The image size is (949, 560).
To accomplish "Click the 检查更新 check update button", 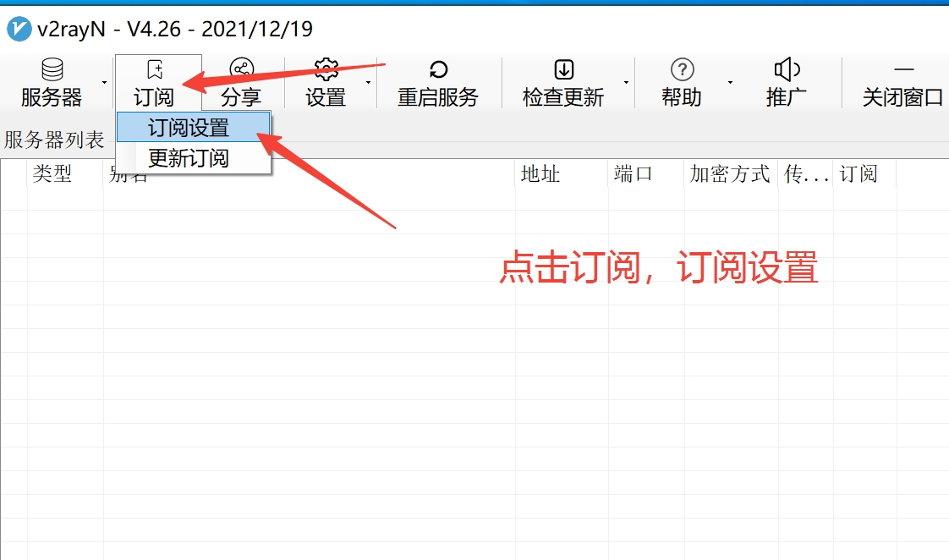I will pyautogui.click(x=562, y=82).
